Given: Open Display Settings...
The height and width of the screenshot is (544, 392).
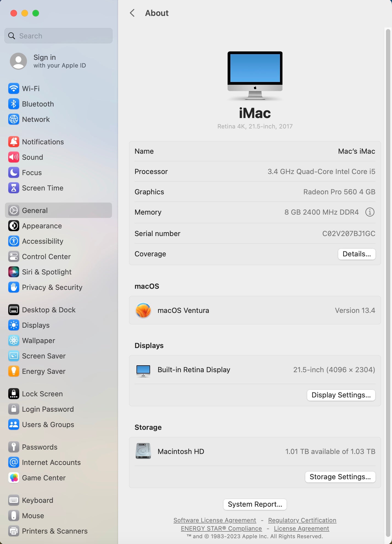Looking at the screenshot, I should click(x=341, y=395).
